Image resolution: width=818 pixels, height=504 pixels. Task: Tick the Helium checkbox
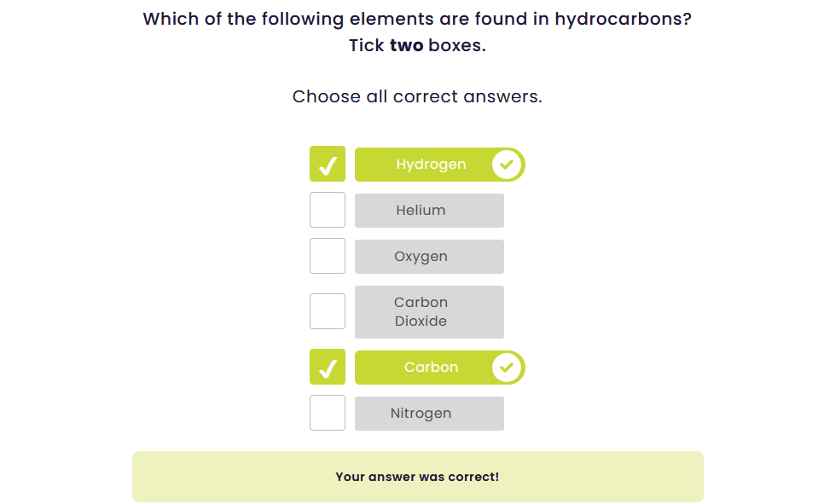pyautogui.click(x=328, y=210)
